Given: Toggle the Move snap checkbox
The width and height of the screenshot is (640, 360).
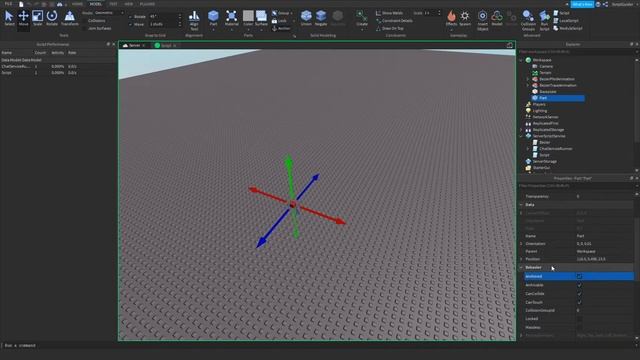Looking at the screenshot, I should coord(130,24).
